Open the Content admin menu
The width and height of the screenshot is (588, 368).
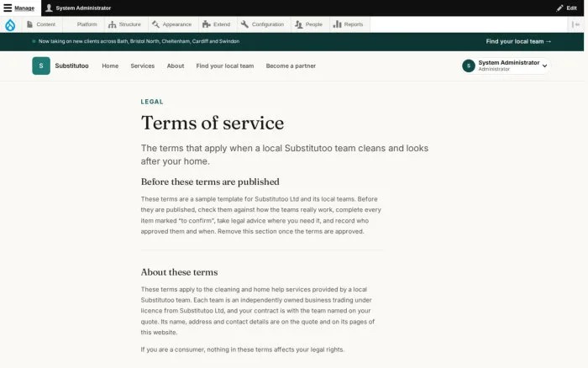coord(41,24)
